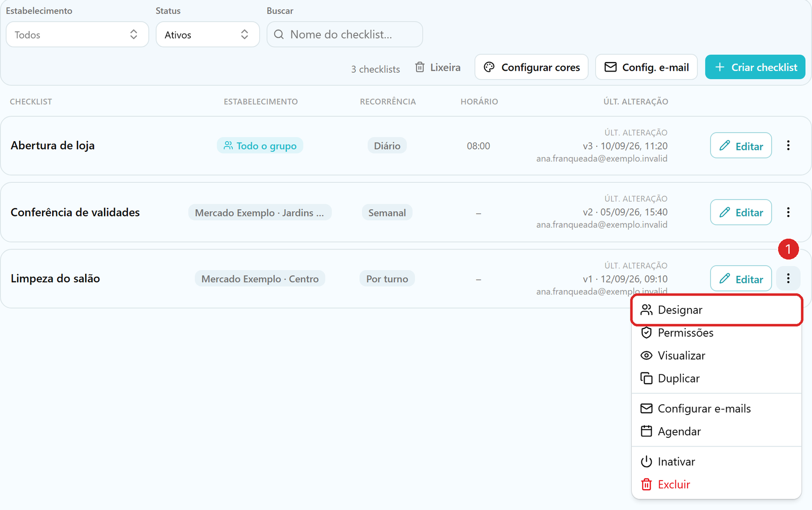Select Duplicar in the context menu
Viewport: 812px width, 510px height.
pyautogui.click(x=716, y=378)
